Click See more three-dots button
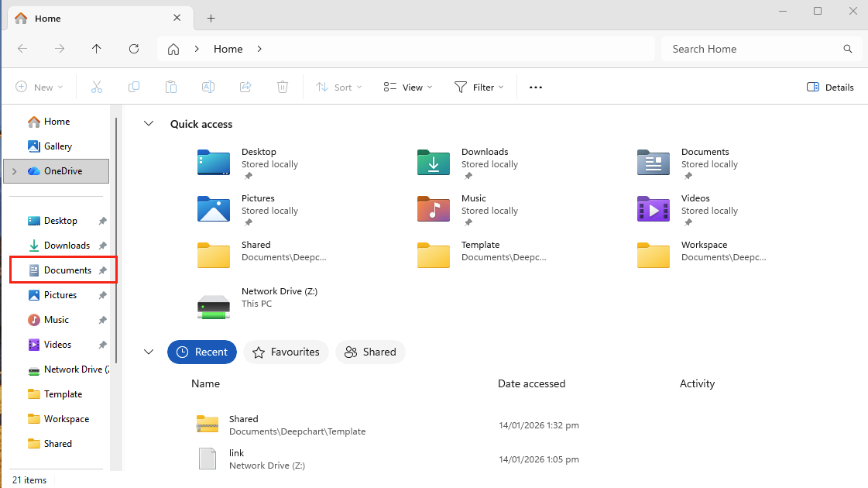Image resolution: width=868 pixels, height=488 pixels. pos(536,88)
